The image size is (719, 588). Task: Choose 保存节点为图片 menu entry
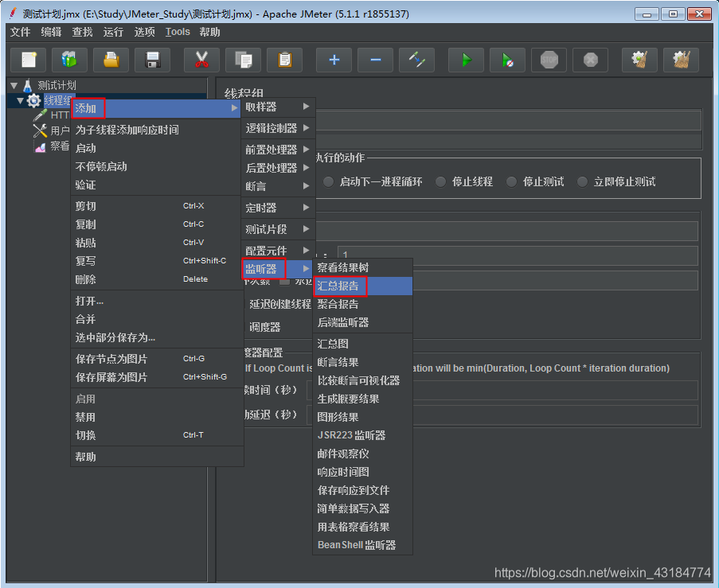tap(156, 359)
